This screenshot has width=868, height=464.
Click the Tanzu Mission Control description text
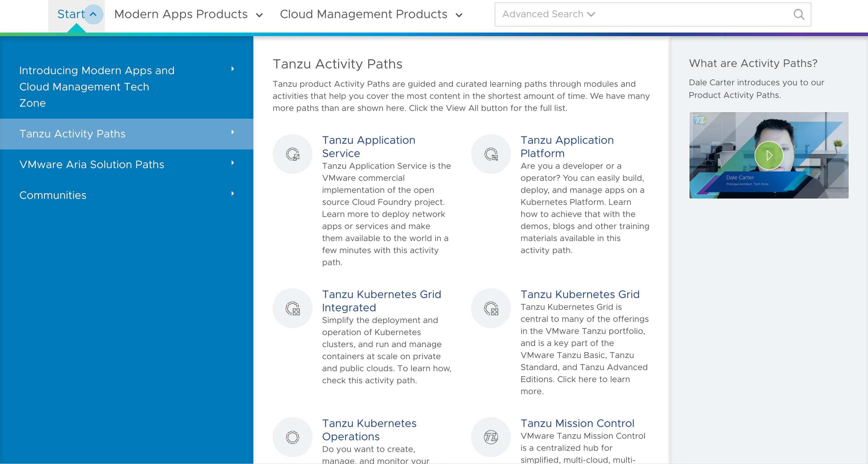pyautogui.click(x=583, y=448)
